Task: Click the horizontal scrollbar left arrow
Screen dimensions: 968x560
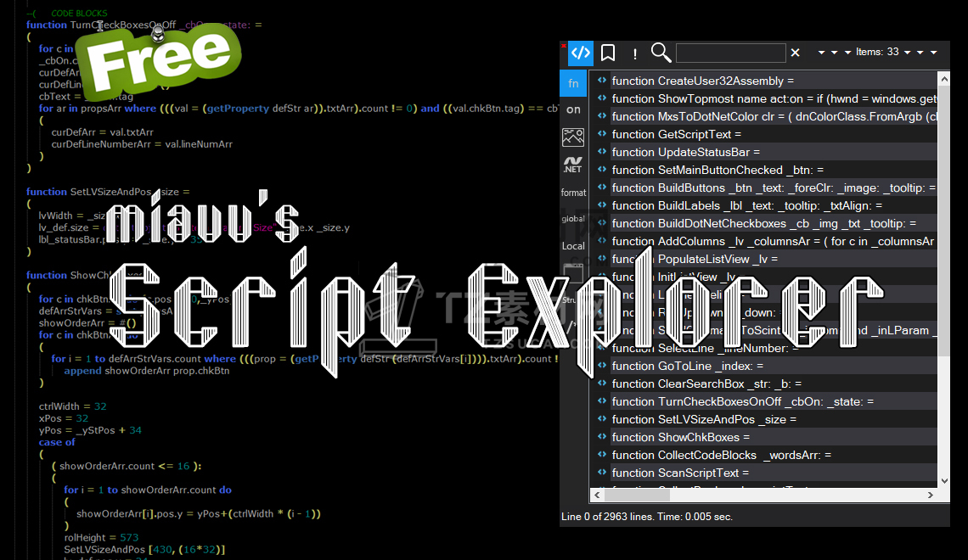Action: click(x=597, y=495)
